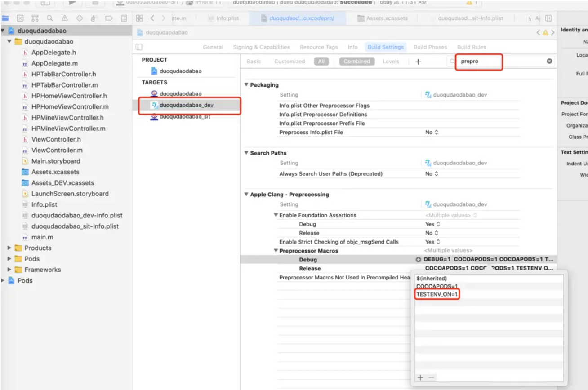Clear the prepro search filter
The height and width of the screenshot is (390, 588).
pos(549,61)
